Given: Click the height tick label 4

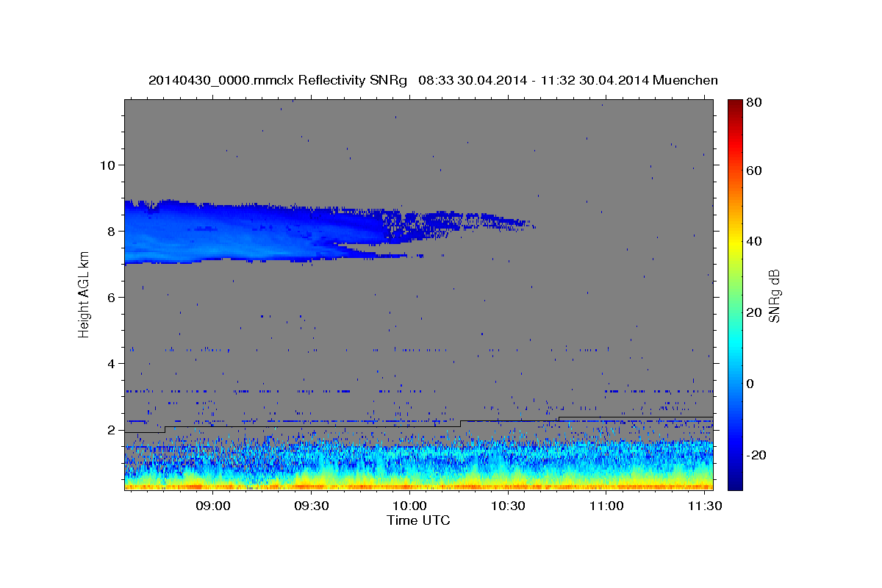Looking at the screenshot, I should (111, 363).
